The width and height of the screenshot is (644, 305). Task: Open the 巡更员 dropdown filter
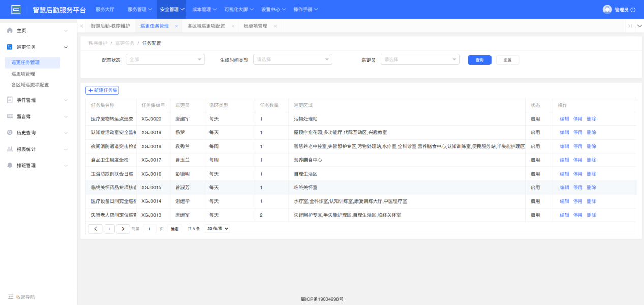tap(420, 59)
